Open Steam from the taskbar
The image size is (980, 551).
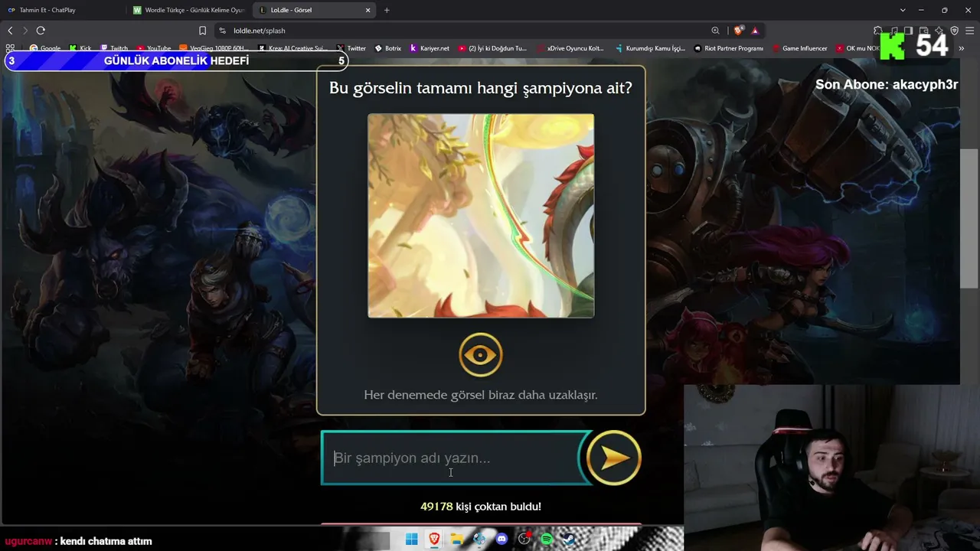tap(569, 540)
